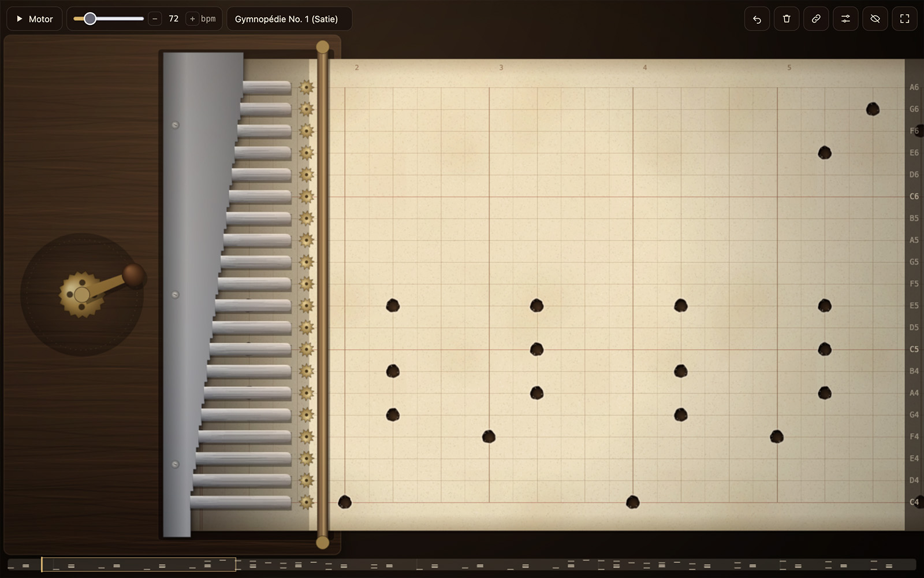This screenshot has width=924, height=578.
Task: Click the highlighted viewport in the overview minimap
Action: coord(139,565)
